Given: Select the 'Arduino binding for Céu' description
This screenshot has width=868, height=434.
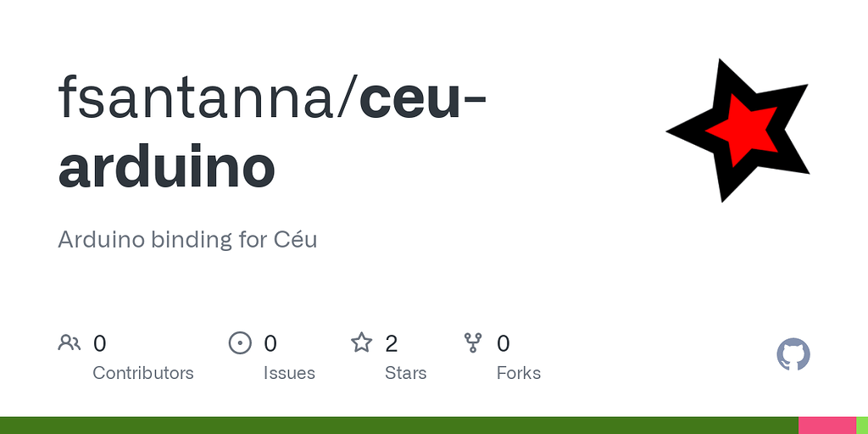Looking at the screenshot, I should [x=187, y=239].
